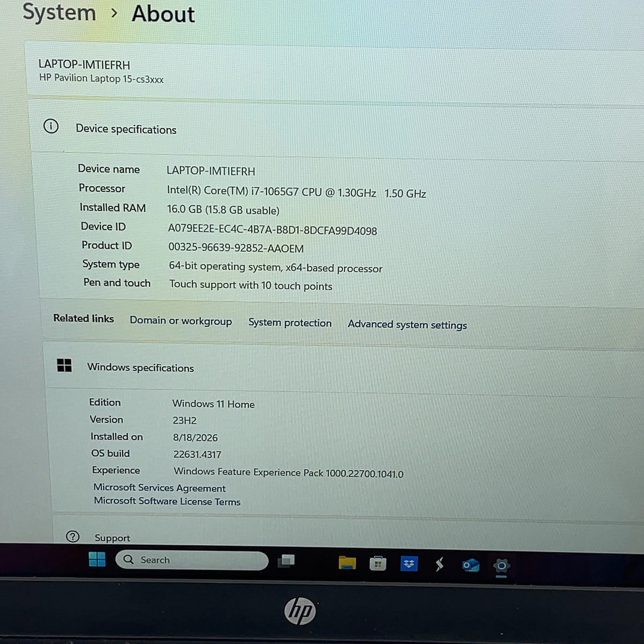Image resolution: width=644 pixels, height=644 pixels.
Task: Expand the Support section
Action: click(x=349, y=531)
